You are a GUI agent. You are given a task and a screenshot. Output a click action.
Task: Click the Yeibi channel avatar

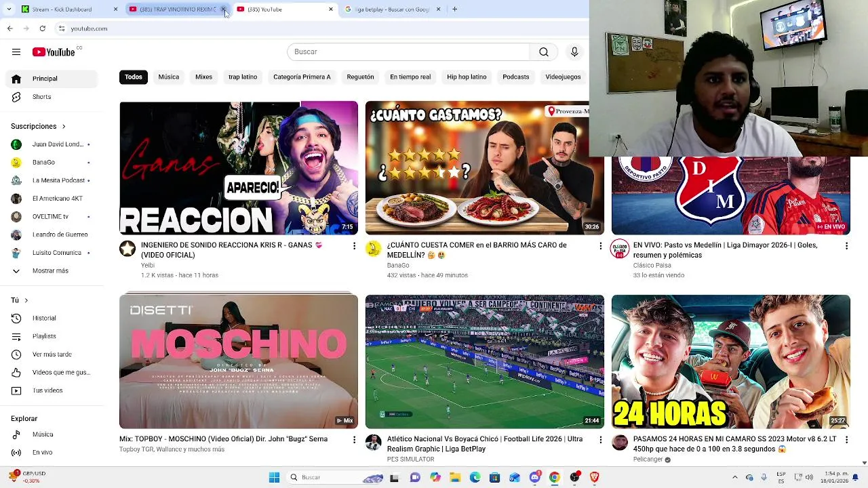point(127,249)
